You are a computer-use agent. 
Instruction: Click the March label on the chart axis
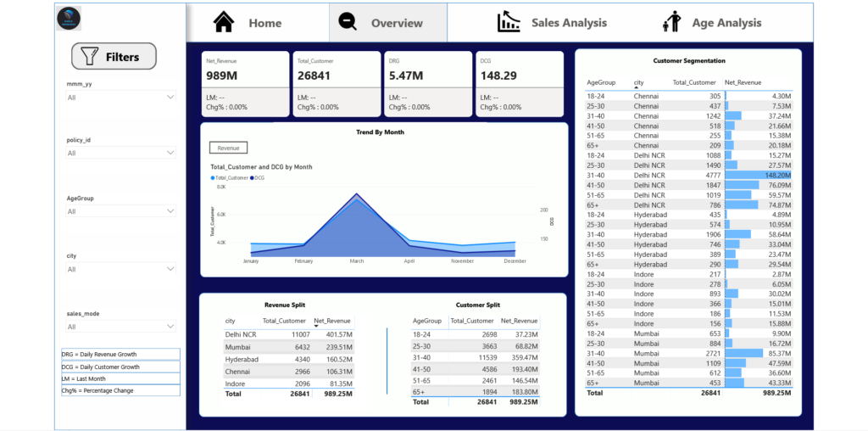(x=357, y=260)
